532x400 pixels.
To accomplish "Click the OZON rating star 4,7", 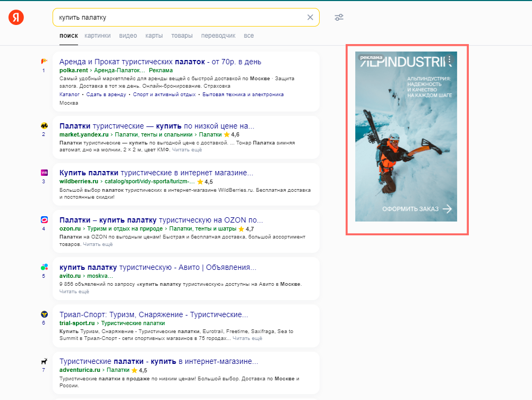I will coord(241,229).
